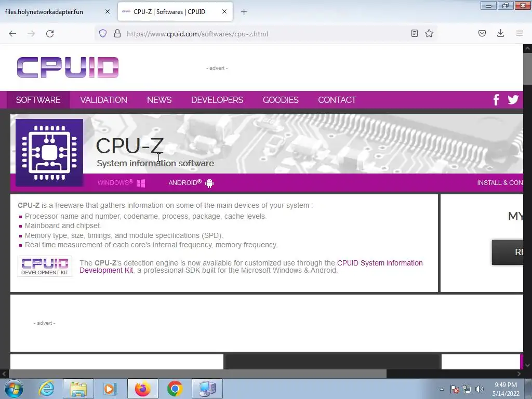Close the files.holynetworkadapter.fun tab
Image resolution: width=532 pixels, height=399 pixels.
pos(108,11)
